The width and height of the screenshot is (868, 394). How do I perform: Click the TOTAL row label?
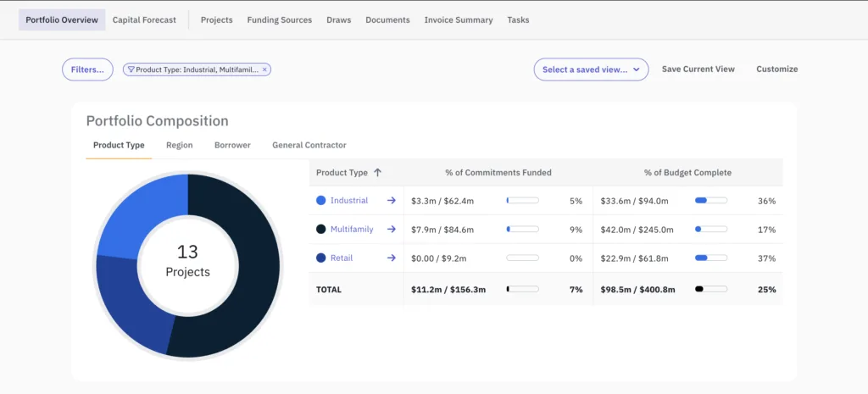point(329,290)
